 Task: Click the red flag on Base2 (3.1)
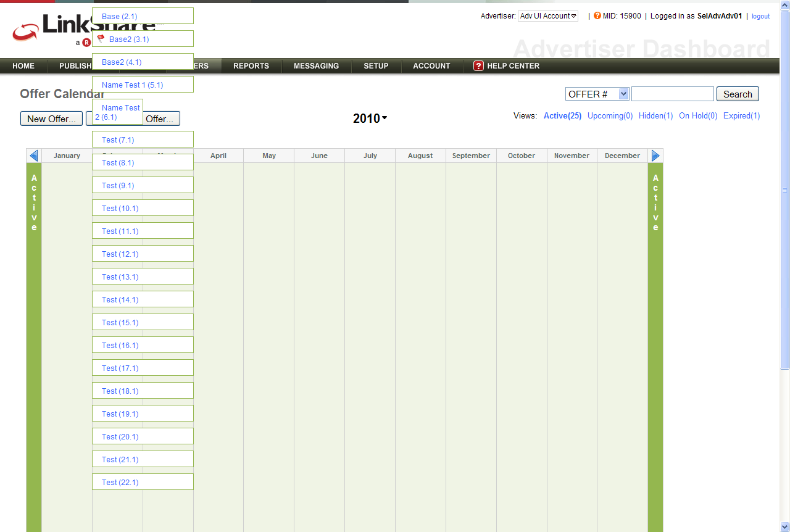coord(101,39)
